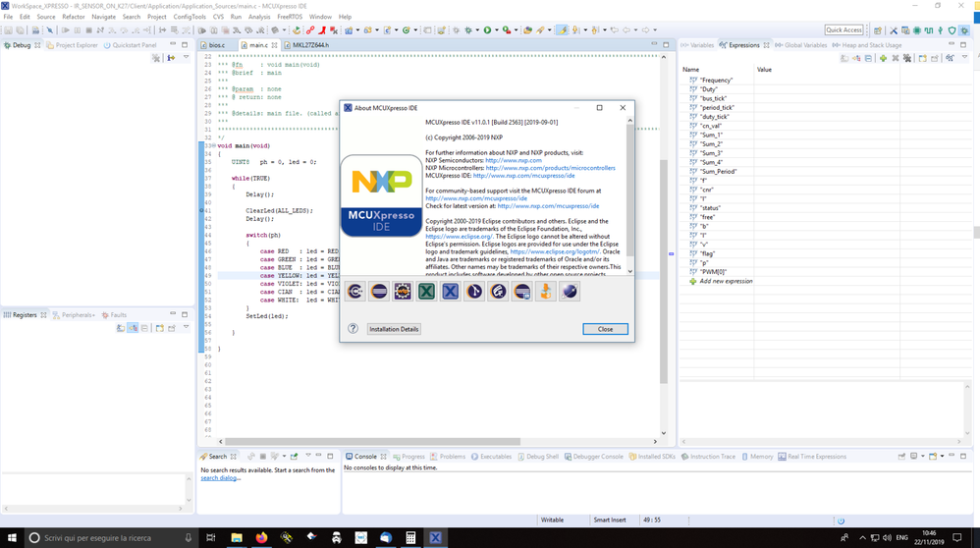This screenshot has height=548, width=980.
Task: Click the Eclipse CDT C/C++ feature icon
Action: 355,291
